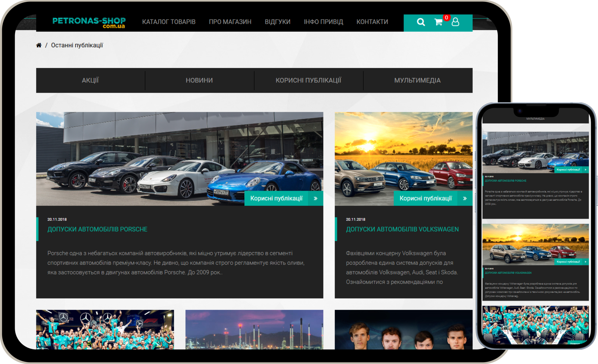Open the Про магазин menu item
The image size is (598, 364).
[x=230, y=22]
